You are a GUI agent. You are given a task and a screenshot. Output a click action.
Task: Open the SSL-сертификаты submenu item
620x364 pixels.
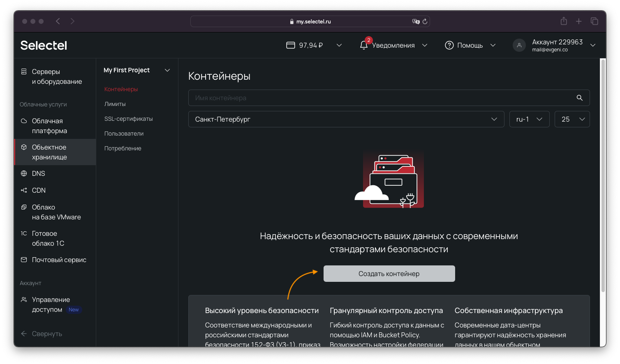pos(129,119)
